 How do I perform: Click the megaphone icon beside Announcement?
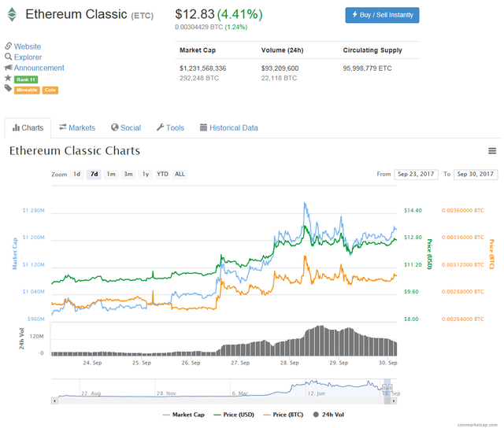[9, 68]
